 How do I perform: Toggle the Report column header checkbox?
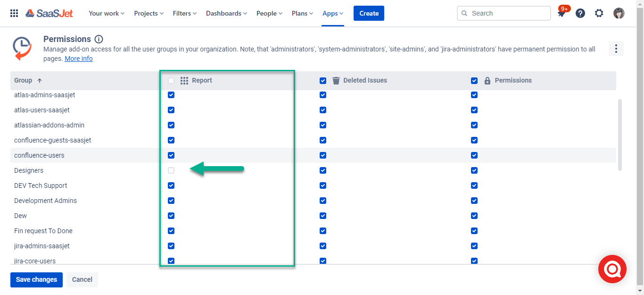(171, 81)
